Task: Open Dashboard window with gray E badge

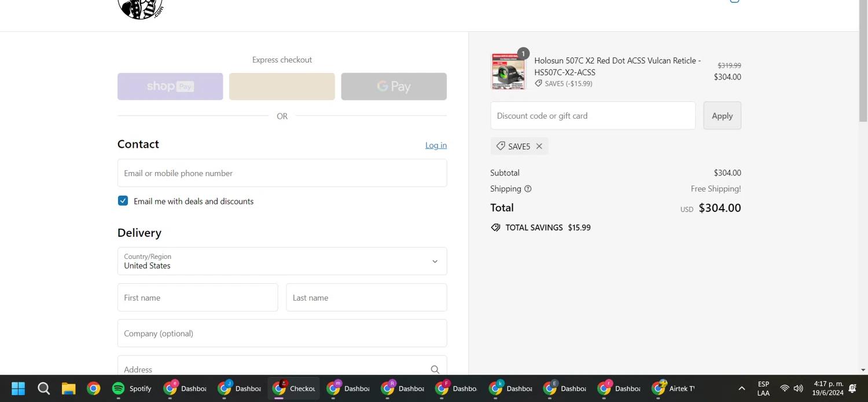Action: coord(565,388)
